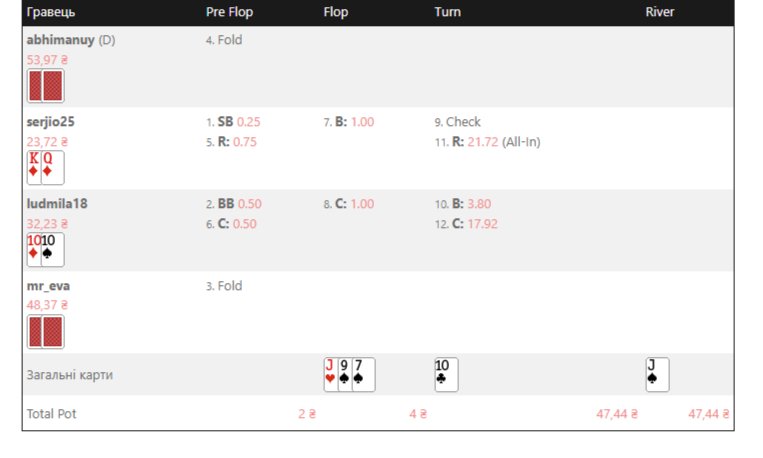The width and height of the screenshot is (763, 458).
Task: Click abhimanuy's face-down hole cards
Action: pyautogui.click(x=46, y=86)
